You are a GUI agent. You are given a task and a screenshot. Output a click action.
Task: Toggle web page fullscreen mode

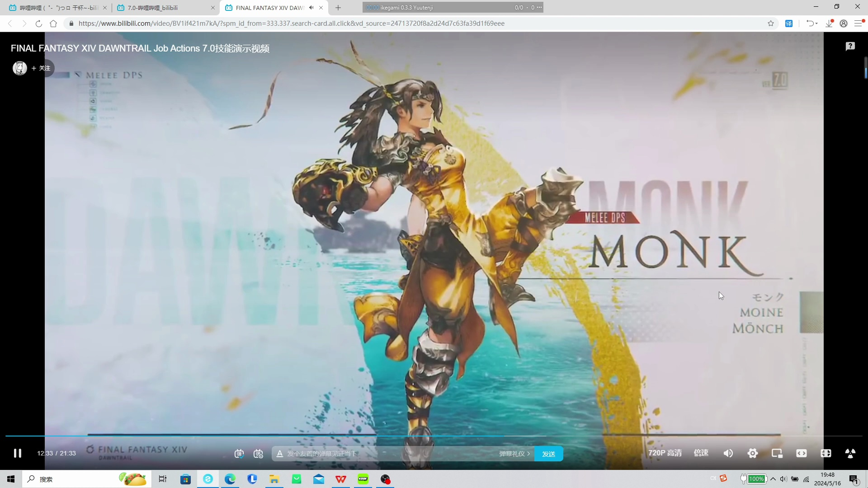pos(826,453)
